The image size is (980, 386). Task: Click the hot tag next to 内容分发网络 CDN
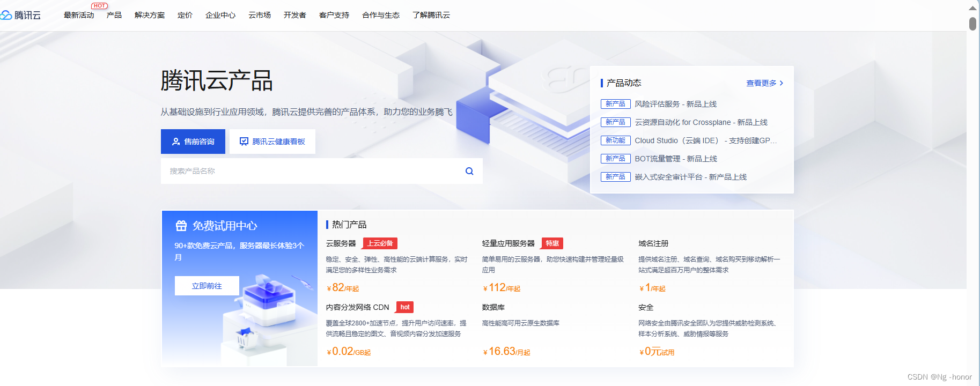click(x=405, y=307)
